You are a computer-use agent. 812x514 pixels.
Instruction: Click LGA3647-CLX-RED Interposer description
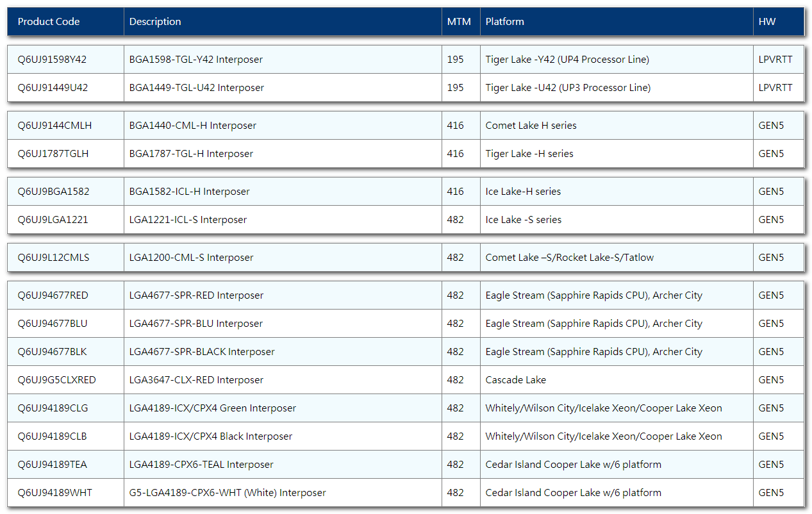[196, 380]
